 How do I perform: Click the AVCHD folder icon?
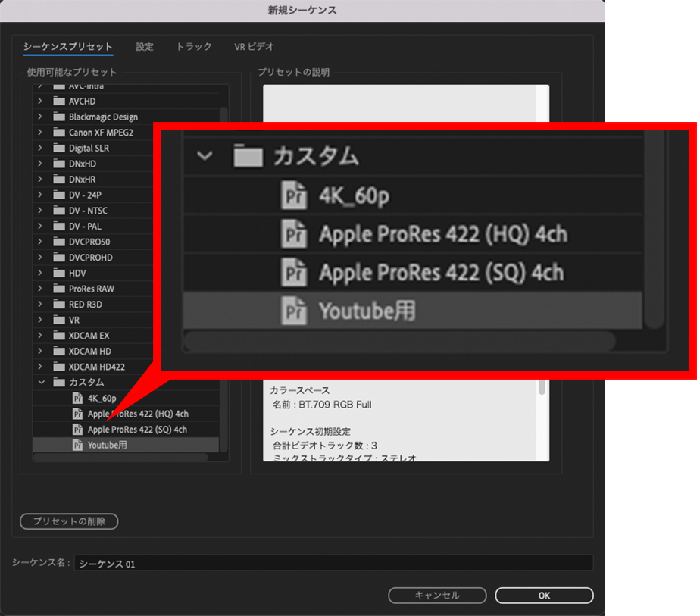59,102
